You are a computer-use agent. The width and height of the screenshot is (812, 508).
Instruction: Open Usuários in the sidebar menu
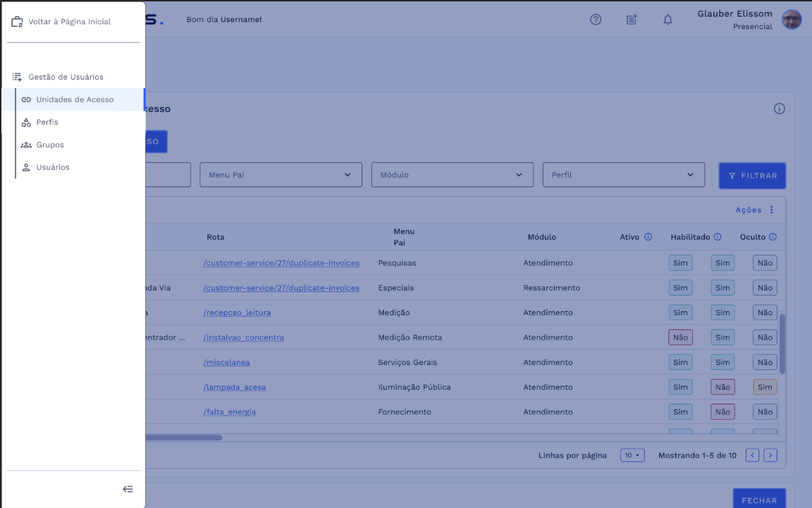tap(53, 167)
